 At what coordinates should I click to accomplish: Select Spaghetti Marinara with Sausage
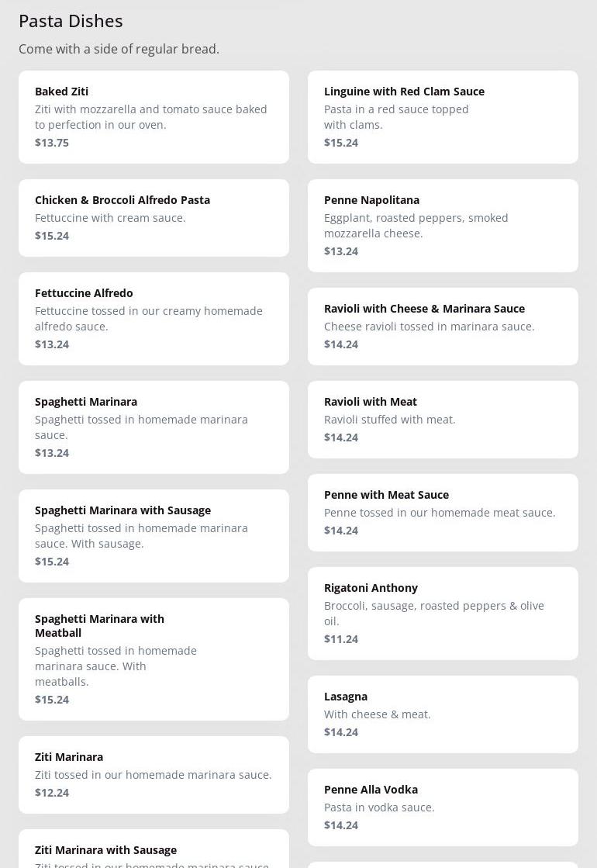(x=154, y=535)
